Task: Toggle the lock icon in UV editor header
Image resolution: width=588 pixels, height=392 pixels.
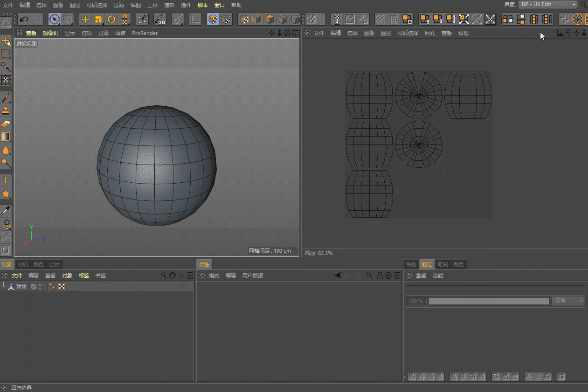Action: pyautogui.click(x=568, y=33)
